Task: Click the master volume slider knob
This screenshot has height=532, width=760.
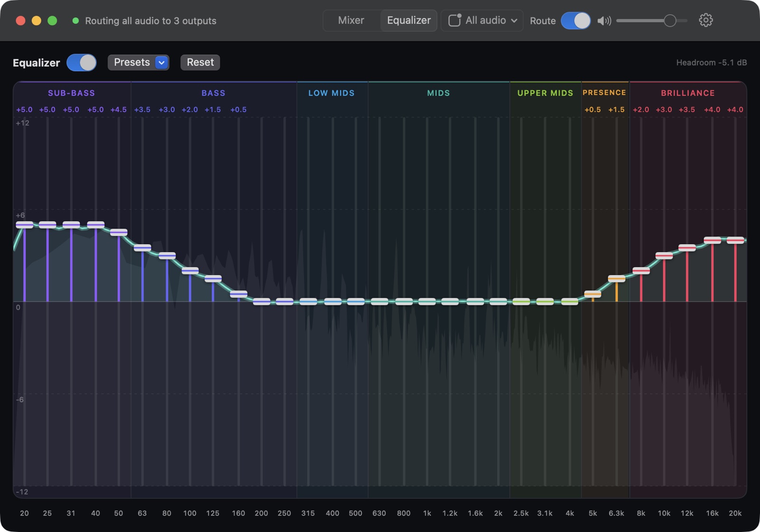Action: tap(670, 21)
